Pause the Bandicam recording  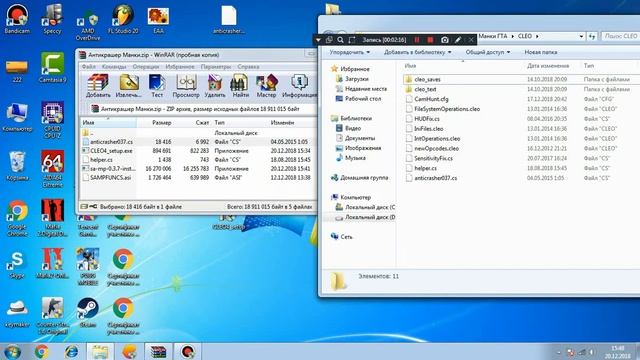coord(417,40)
